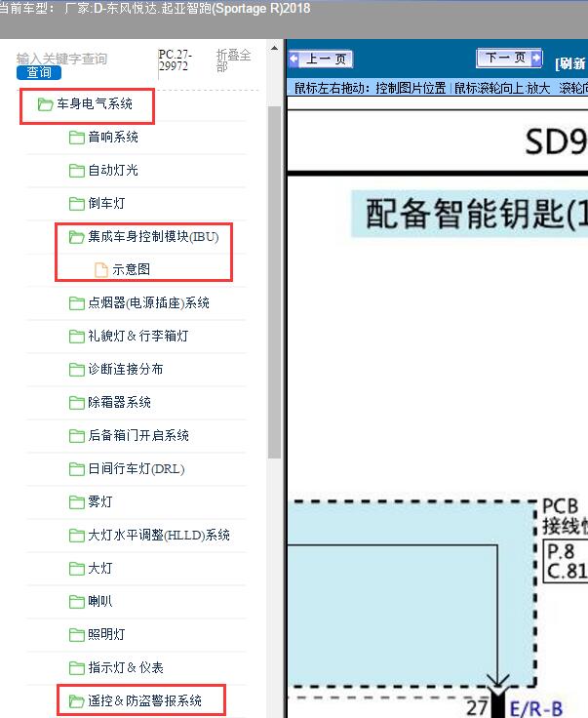The image size is (588, 718).
Task: Open the 指示灯 & 仪表 folder icon
Action: point(76,667)
